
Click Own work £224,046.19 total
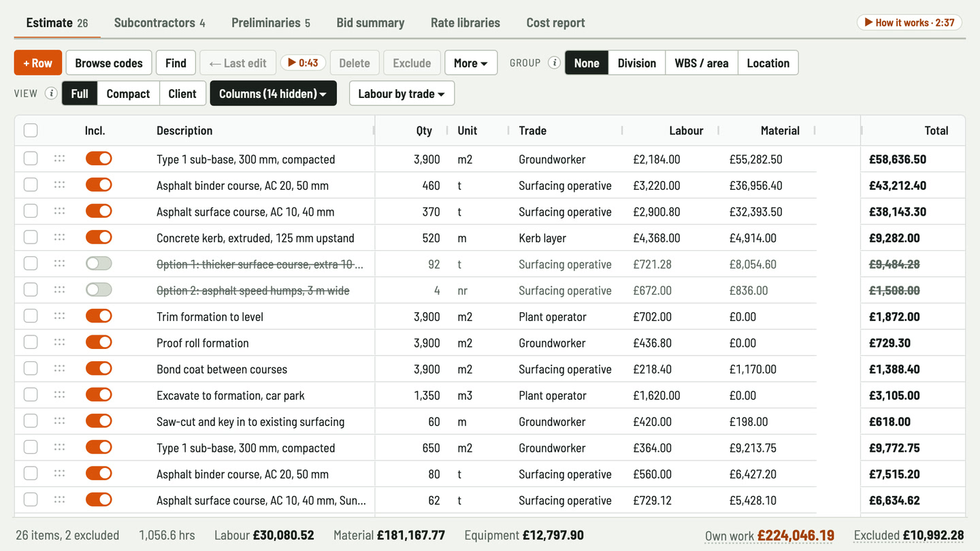(770, 535)
